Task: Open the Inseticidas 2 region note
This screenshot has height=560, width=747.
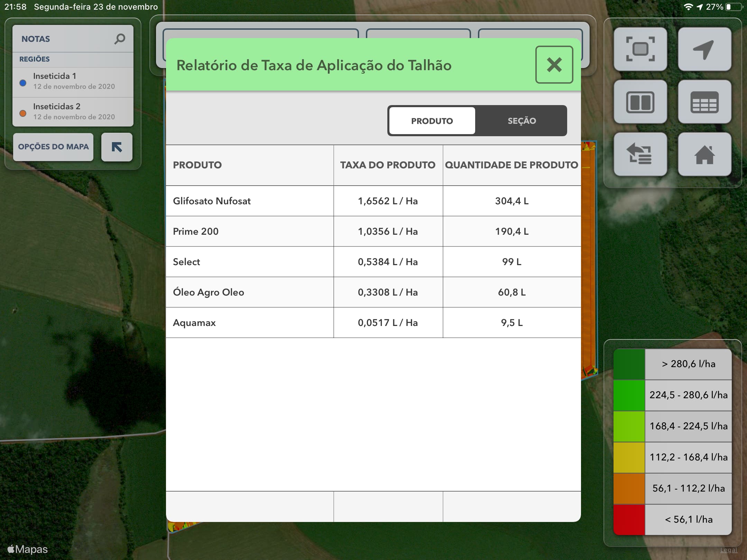Action: (73, 112)
